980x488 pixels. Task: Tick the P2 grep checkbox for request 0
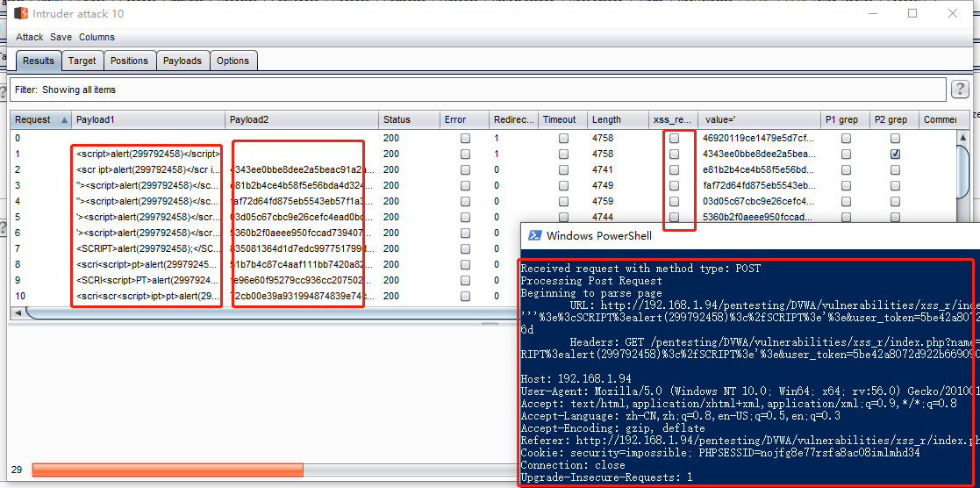tap(895, 139)
